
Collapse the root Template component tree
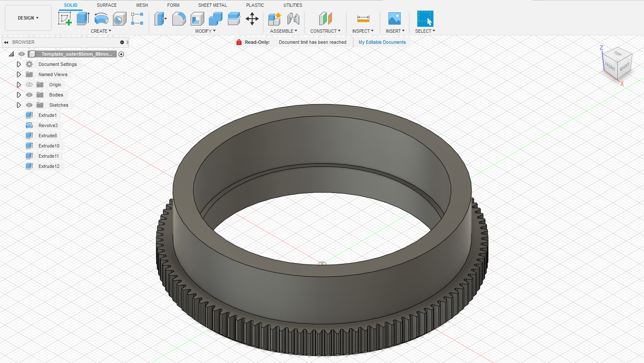pos(11,54)
